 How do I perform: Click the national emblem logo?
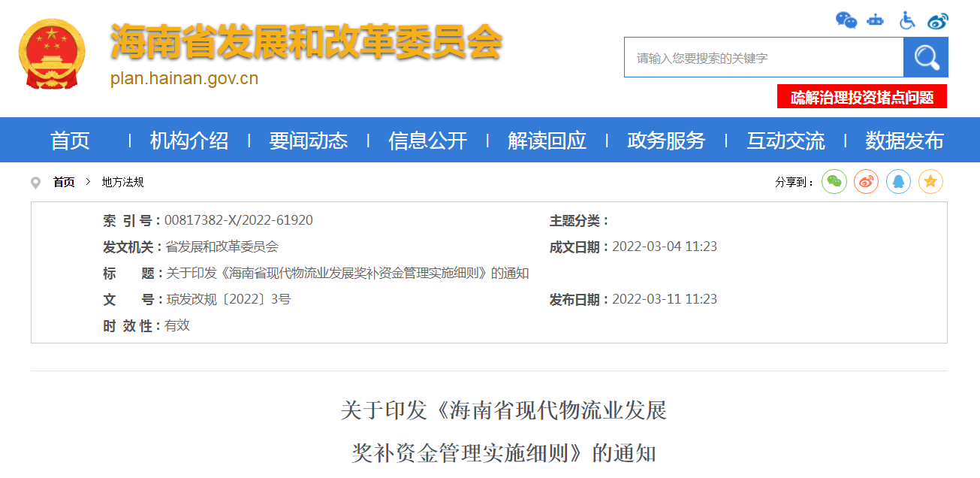(52, 52)
